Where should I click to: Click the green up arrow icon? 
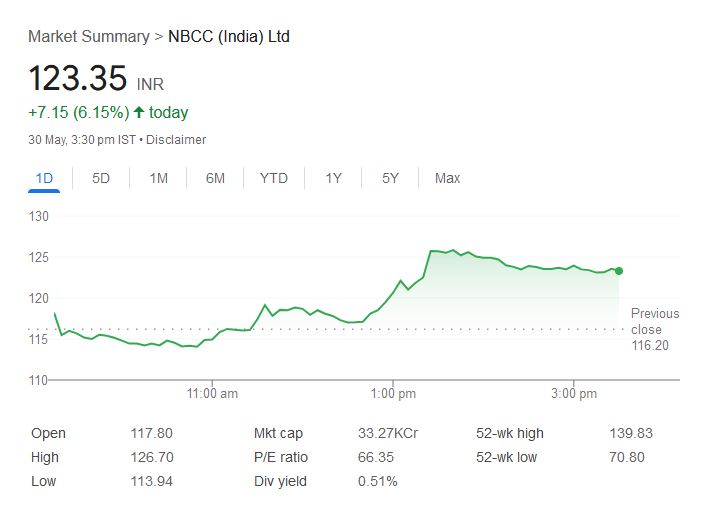pyautogui.click(x=138, y=112)
